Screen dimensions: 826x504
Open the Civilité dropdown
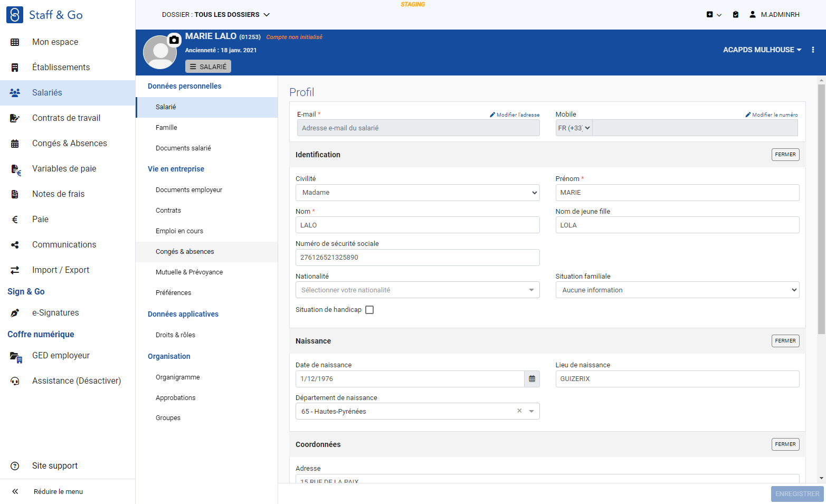[x=417, y=193]
